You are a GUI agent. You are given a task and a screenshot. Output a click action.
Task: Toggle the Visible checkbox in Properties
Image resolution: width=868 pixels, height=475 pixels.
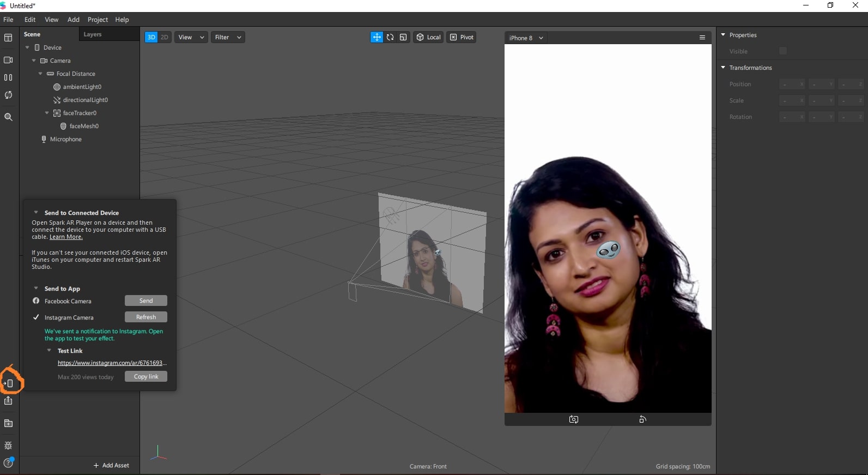tap(783, 51)
